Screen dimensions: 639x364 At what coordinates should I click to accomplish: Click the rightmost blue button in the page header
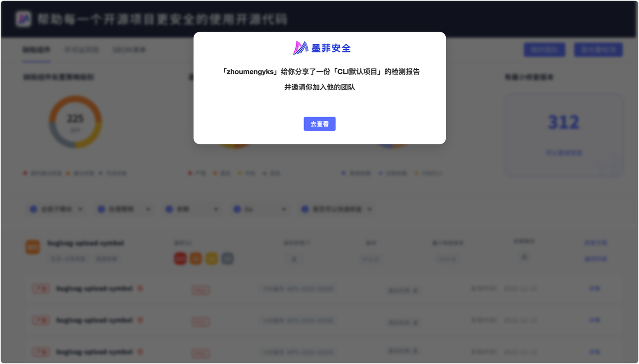[x=598, y=50]
